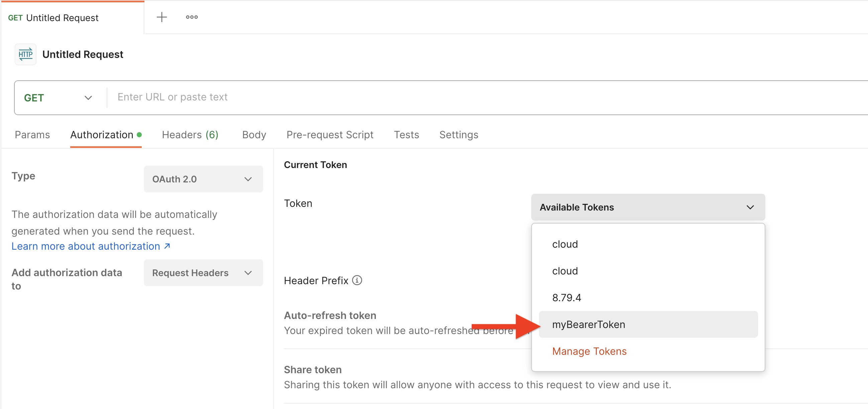Switch to the Params tab
The image size is (868, 409).
pyautogui.click(x=32, y=135)
